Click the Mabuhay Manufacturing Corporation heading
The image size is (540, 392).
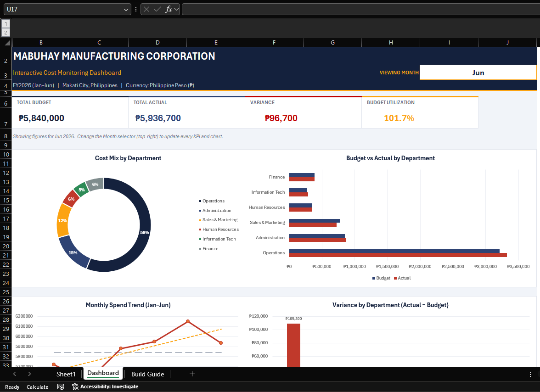pos(114,56)
